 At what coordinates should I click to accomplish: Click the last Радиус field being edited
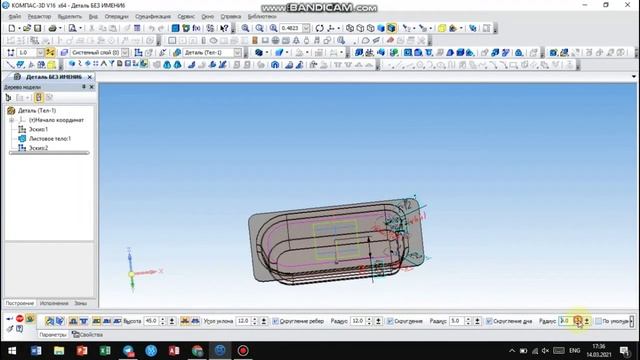(567, 321)
